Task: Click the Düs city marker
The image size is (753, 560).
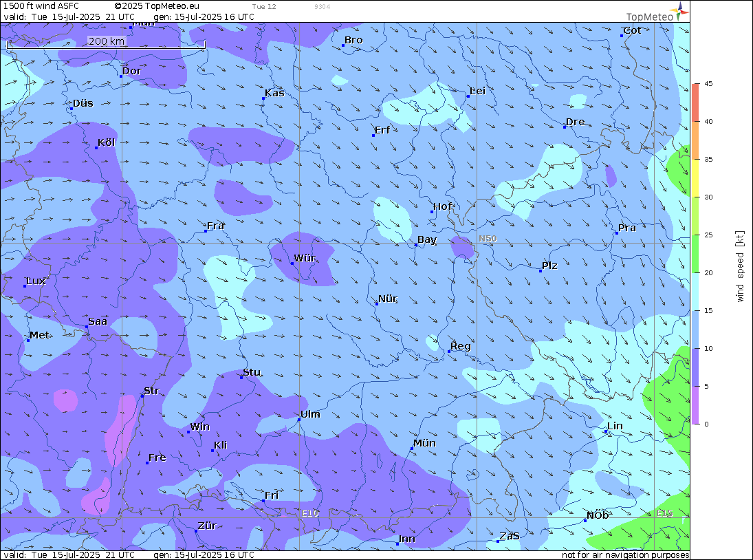Action: (x=72, y=109)
